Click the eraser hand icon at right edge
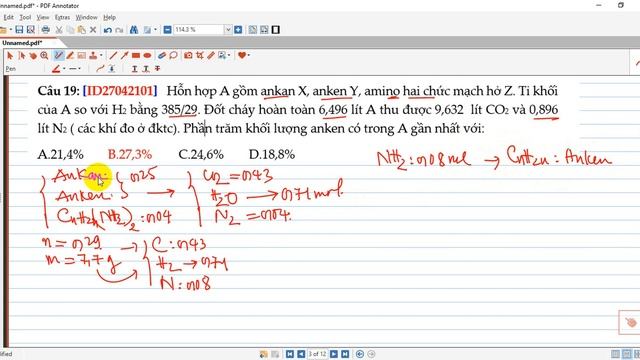 631,322
